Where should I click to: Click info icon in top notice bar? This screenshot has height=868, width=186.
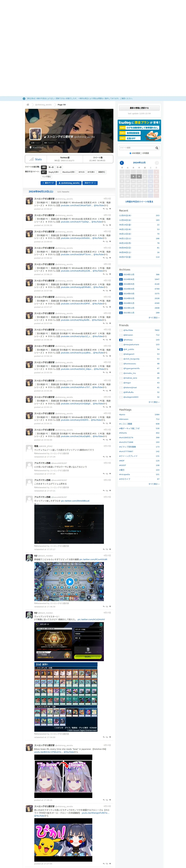click(24, 99)
